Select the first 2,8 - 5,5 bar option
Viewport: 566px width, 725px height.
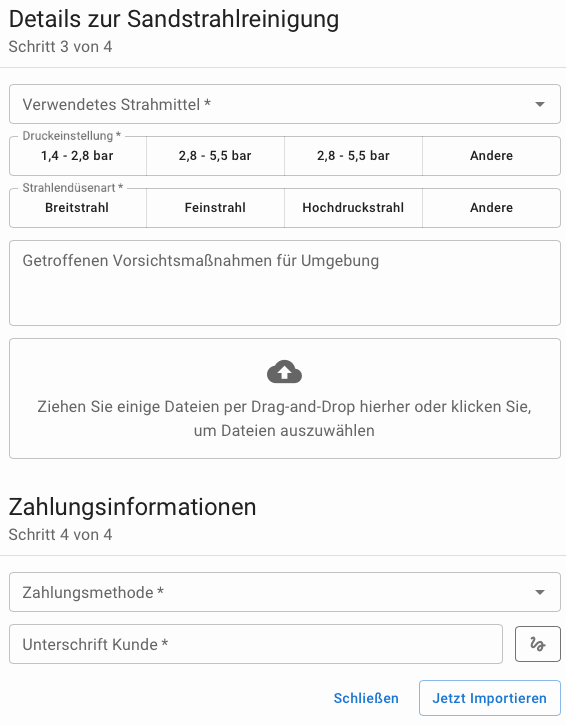215,156
